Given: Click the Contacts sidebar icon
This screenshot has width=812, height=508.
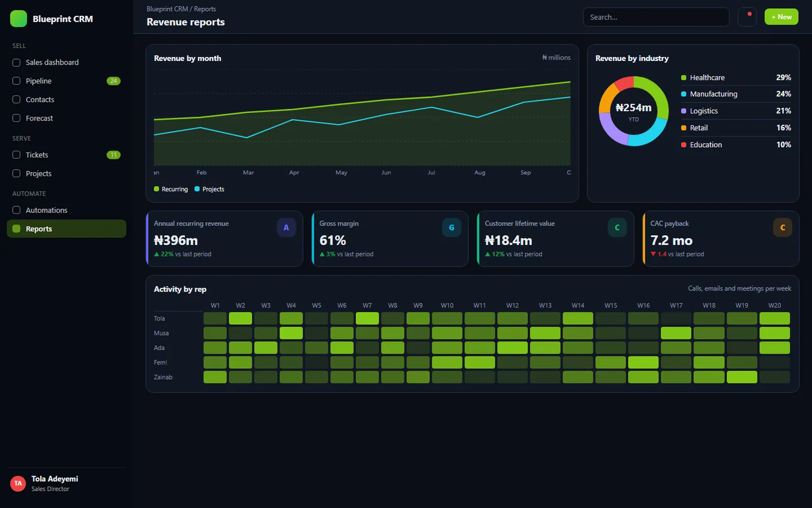Looking at the screenshot, I should coord(16,100).
